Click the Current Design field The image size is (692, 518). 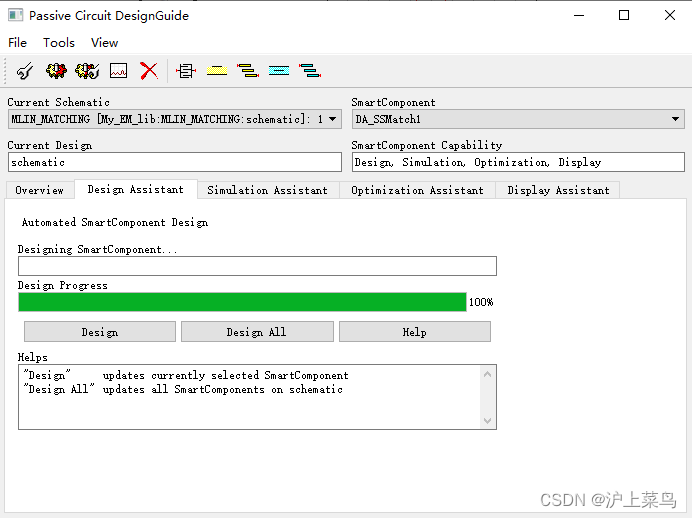click(175, 162)
